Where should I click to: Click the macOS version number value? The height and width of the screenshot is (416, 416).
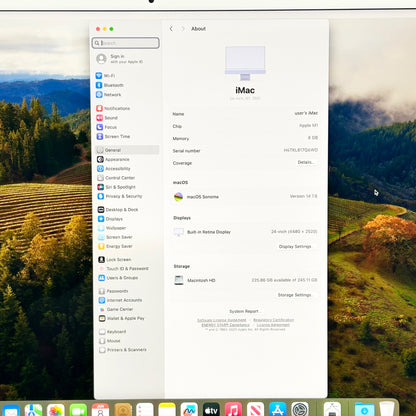click(303, 196)
